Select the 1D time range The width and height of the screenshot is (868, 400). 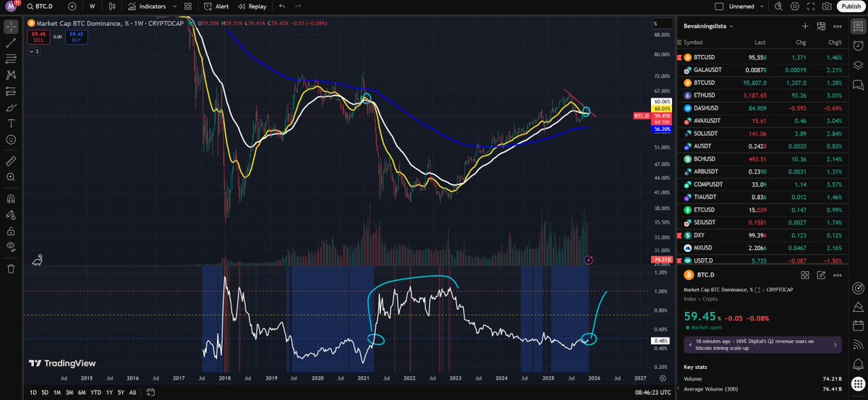33,393
